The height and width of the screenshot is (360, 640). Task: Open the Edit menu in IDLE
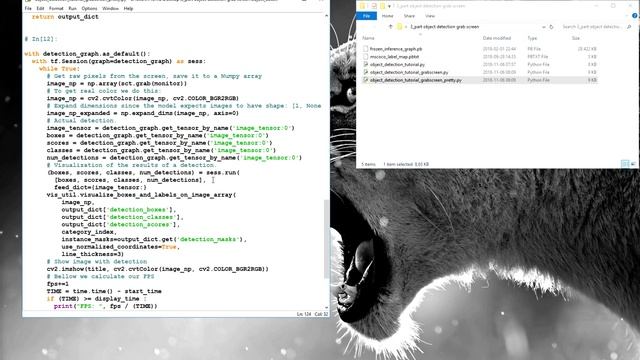[40, 9]
